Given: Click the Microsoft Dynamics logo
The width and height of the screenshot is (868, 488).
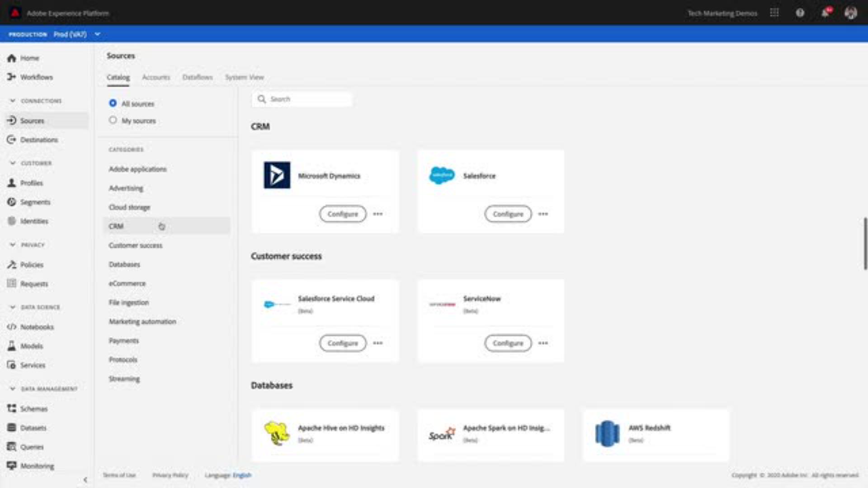Looking at the screenshot, I should click(x=277, y=175).
